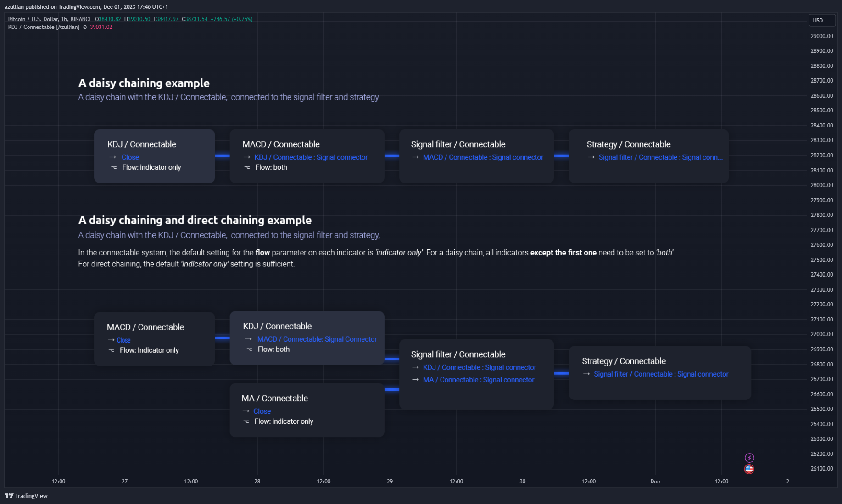The image size is (842, 504).
Task: Click 'Flow: both' in the second-row KDJ box
Action: (273, 349)
